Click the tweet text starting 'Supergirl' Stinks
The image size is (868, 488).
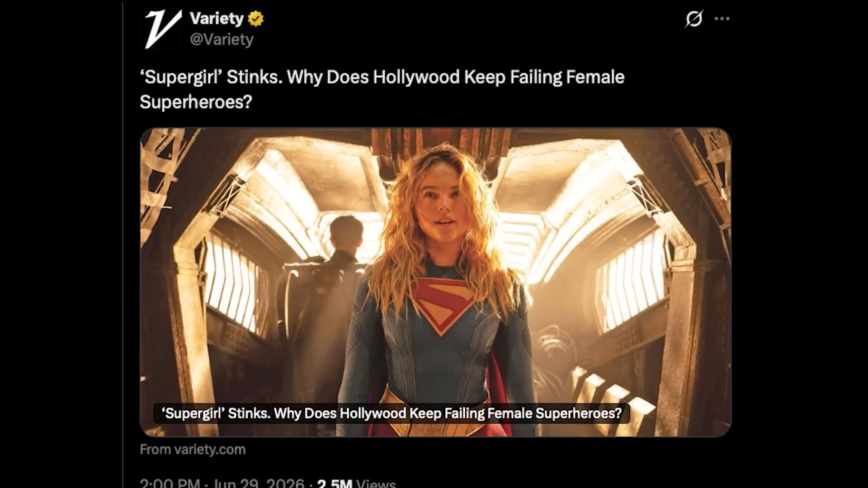coord(382,89)
